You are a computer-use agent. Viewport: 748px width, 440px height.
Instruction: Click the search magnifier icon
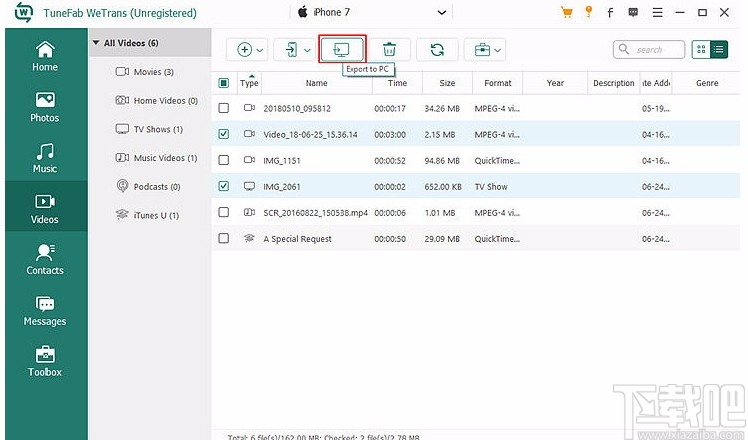623,49
